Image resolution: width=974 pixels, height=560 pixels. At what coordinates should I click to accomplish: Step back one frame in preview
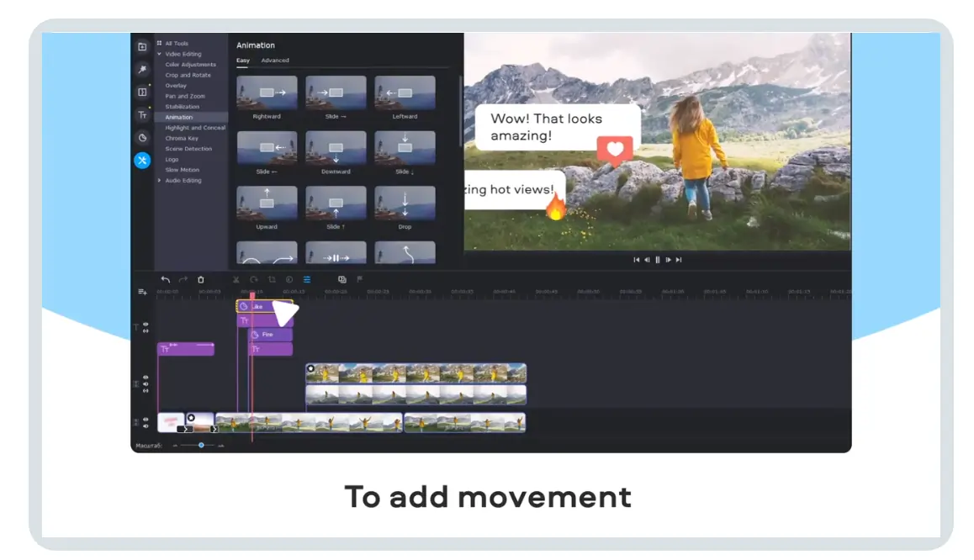647,260
